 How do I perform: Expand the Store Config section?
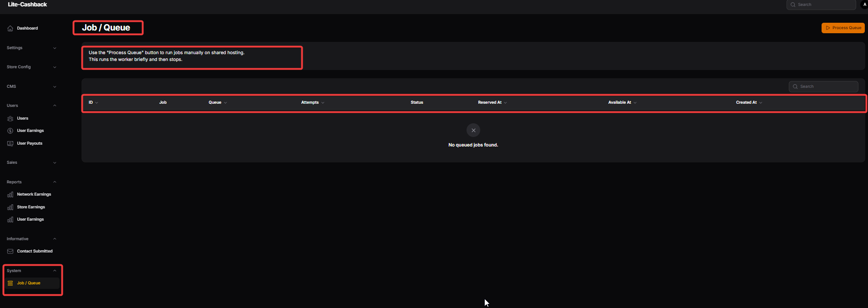point(31,67)
